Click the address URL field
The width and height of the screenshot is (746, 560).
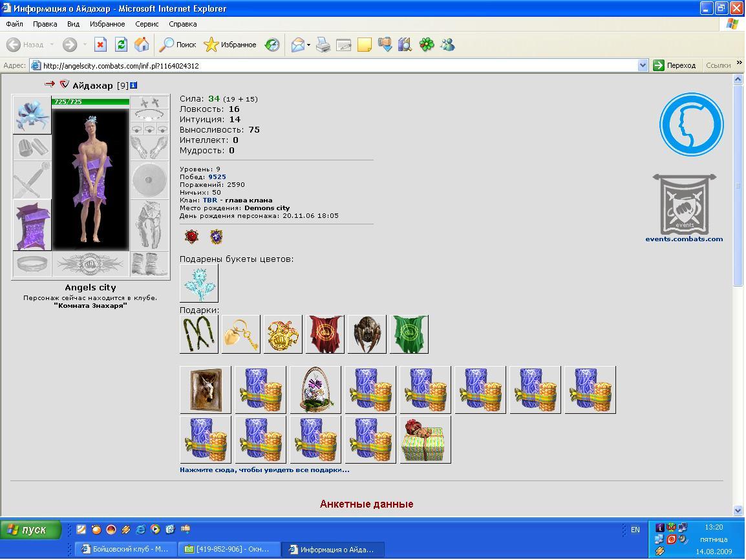click(333, 66)
